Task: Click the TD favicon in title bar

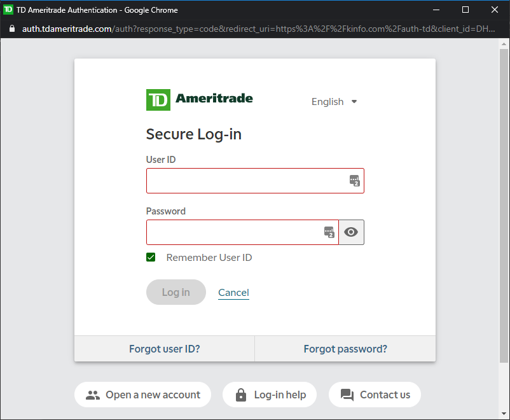Action: pyautogui.click(x=8, y=10)
